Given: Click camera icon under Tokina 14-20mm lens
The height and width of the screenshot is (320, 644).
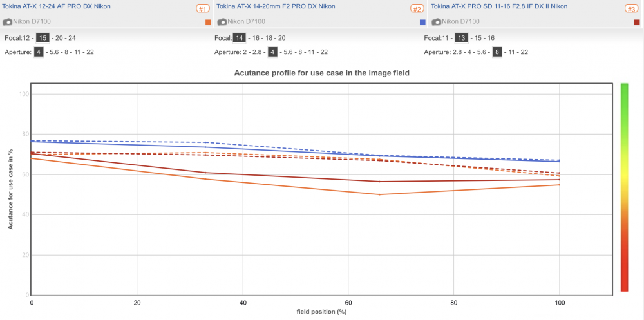Looking at the screenshot, I should click(222, 22).
